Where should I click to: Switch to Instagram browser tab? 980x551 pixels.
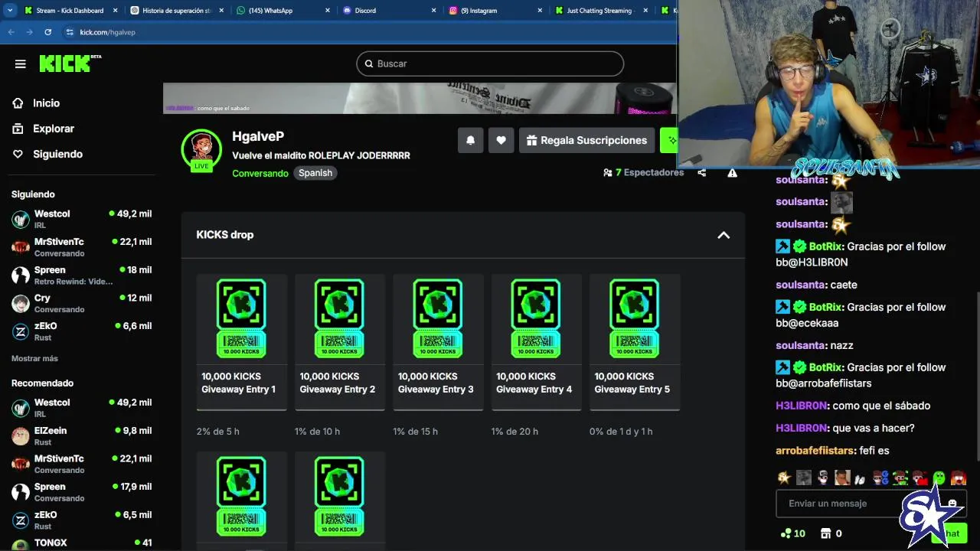click(495, 11)
